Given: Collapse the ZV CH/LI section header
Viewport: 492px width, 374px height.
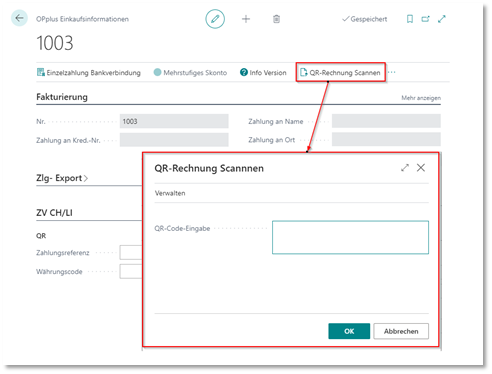Looking at the screenshot, I should 54,213.
